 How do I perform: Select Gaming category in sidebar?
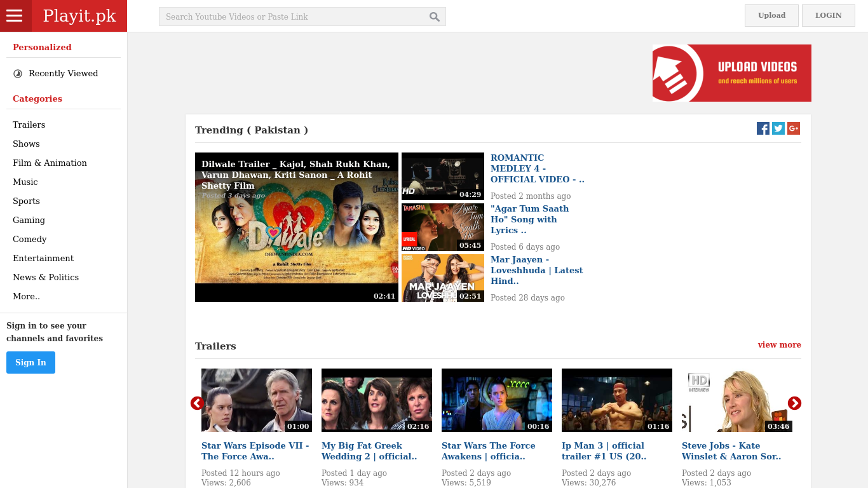click(29, 220)
